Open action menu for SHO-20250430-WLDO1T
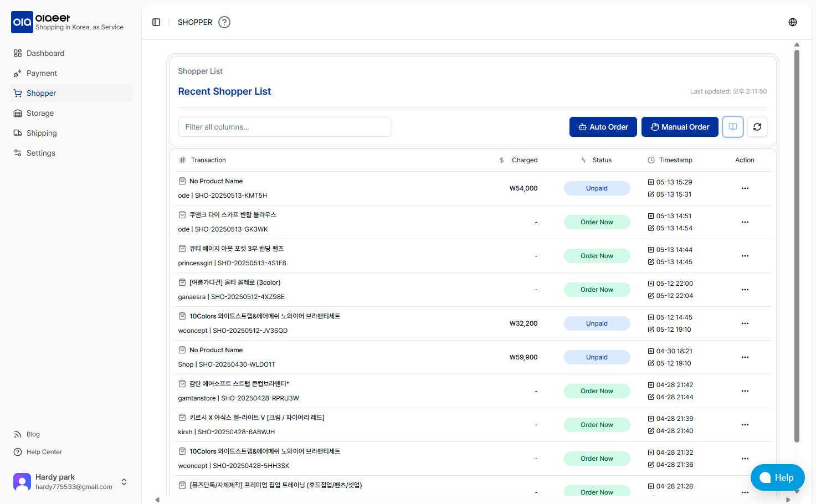The width and height of the screenshot is (816, 504). click(x=745, y=357)
